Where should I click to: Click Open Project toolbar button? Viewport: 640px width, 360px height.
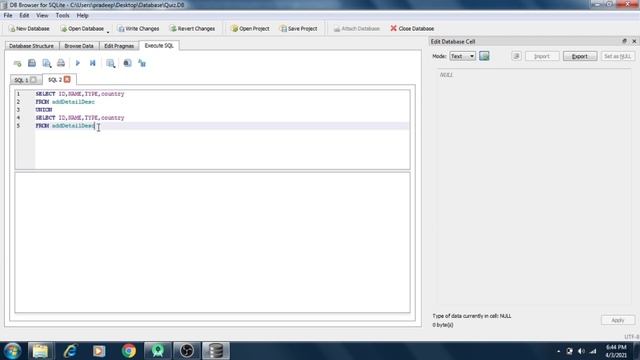pos(250,29)
